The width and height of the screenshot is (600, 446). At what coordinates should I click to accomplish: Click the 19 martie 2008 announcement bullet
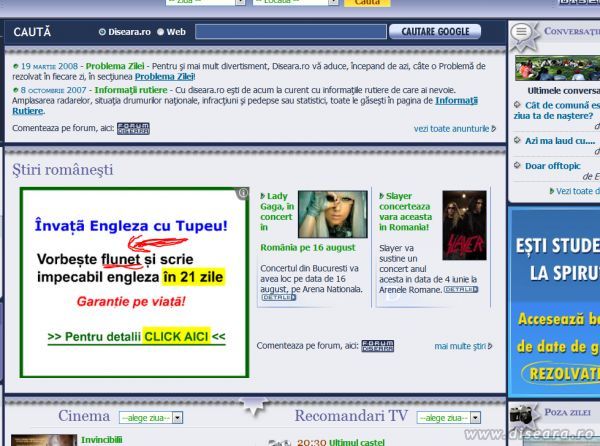coord(16,67)
